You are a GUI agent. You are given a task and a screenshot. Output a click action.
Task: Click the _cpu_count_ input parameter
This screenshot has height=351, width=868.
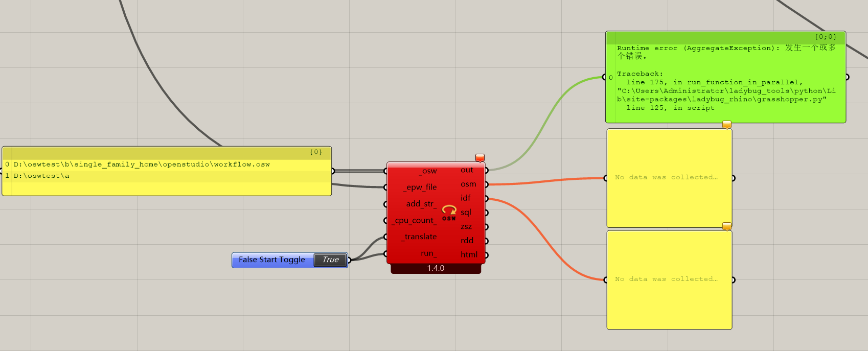point(415,220)
